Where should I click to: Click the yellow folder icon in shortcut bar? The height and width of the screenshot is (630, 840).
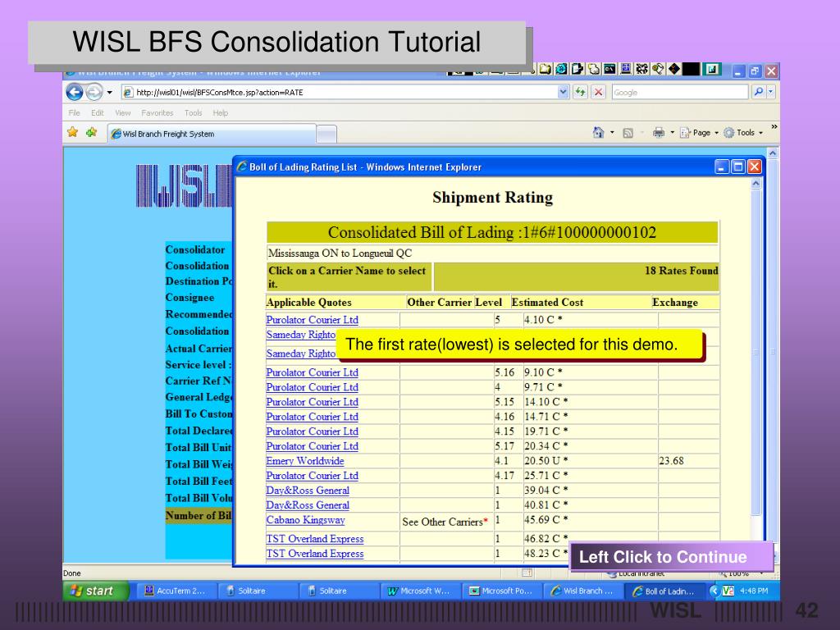pos(546,69)
